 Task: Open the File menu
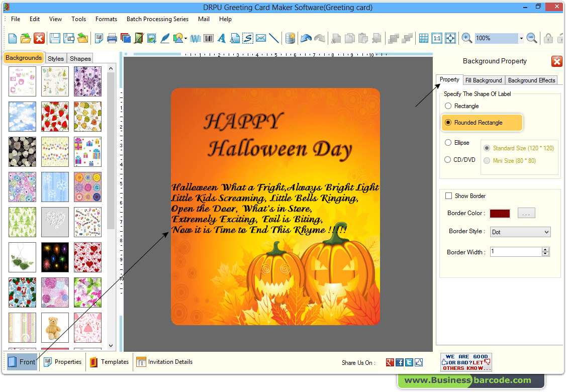click(16, 19)
